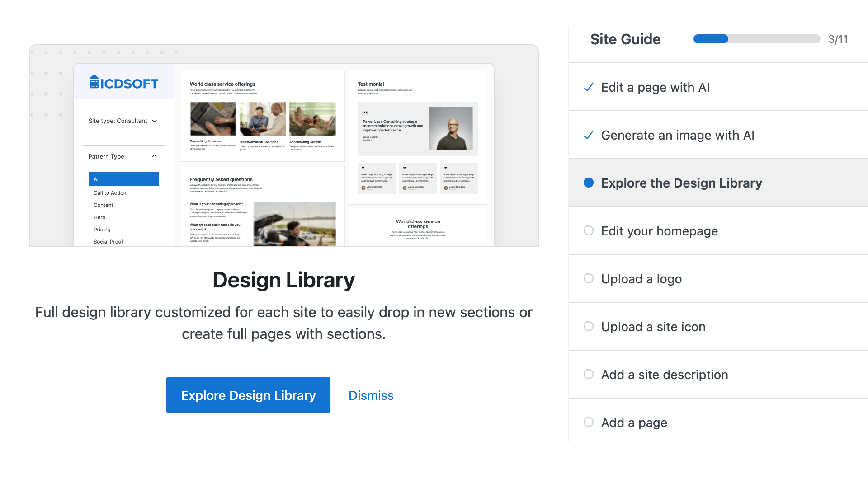Click the blue dot beside "Explore the Design Library"

[x=588, y=183]
